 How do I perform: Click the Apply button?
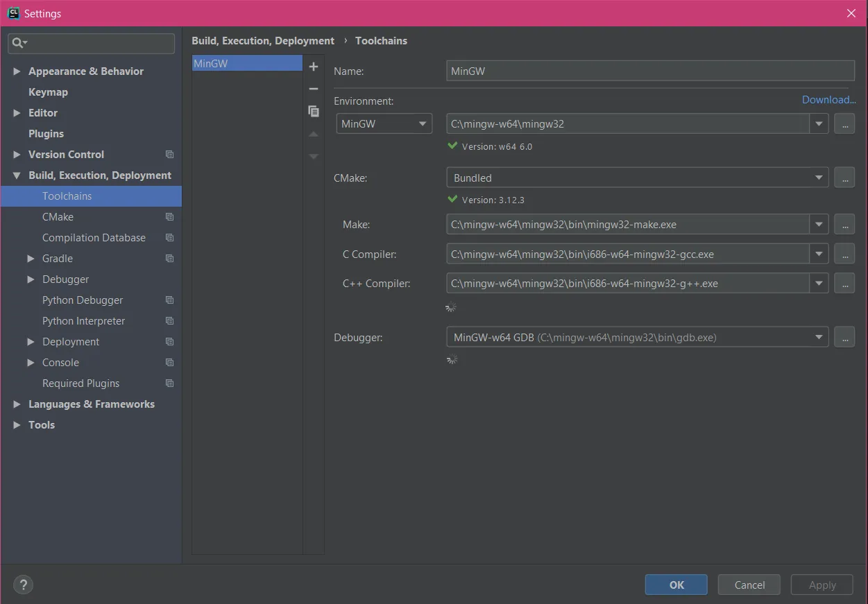pos(822,585)
